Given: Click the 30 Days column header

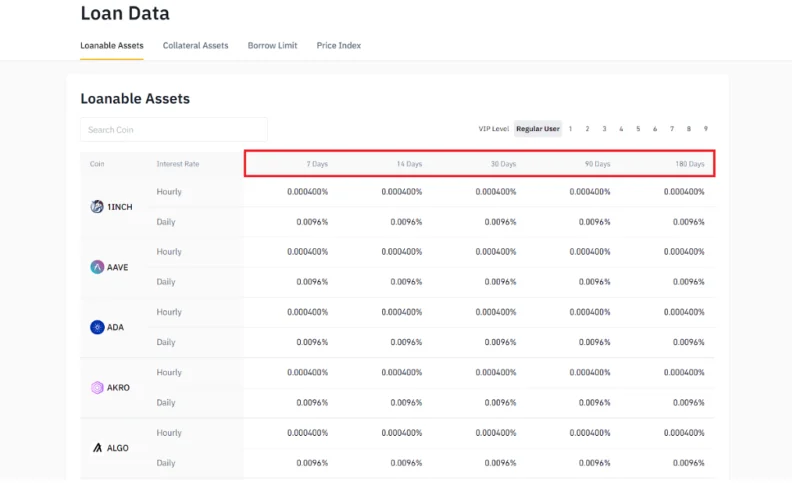Looking at the screenshot, I should click(503, 164).
